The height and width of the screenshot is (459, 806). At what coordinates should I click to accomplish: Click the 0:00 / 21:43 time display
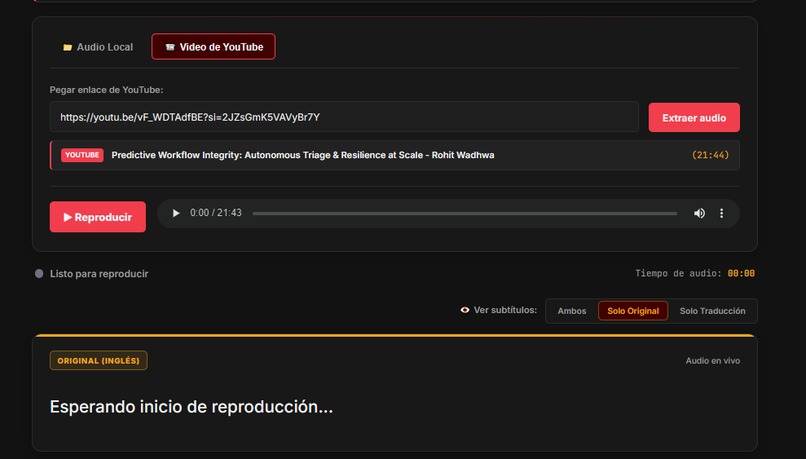pyautogui.click(x=216, y=213)
